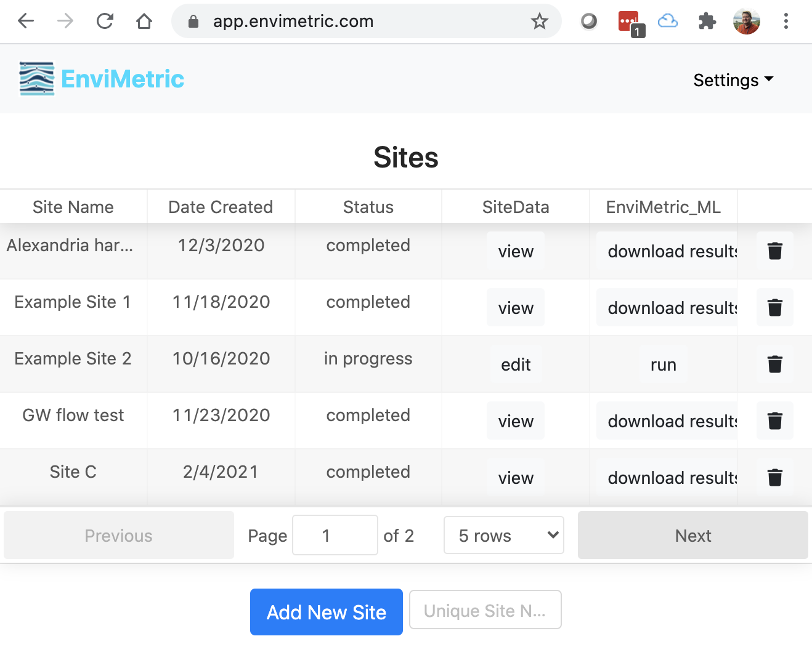
Task: Open the browser home page
Action: (x=144, y=22)
